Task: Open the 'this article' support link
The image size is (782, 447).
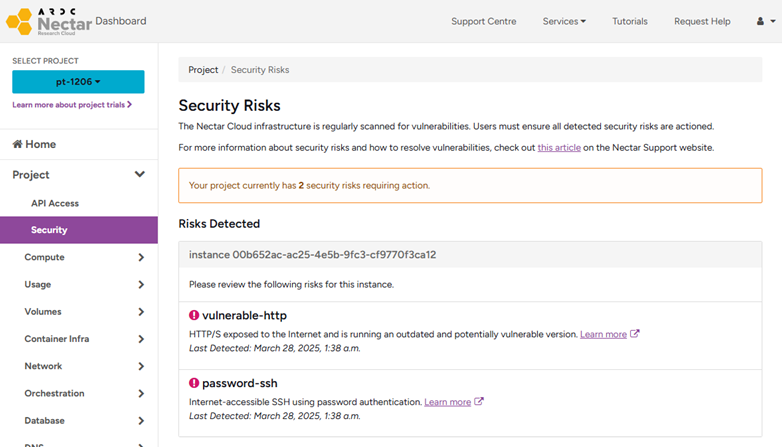Action: click(558, 147)
